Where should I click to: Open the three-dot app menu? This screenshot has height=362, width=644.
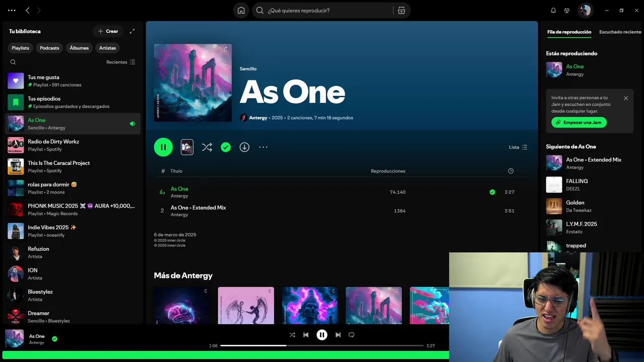pyautogui.click(x=12, y=10)
